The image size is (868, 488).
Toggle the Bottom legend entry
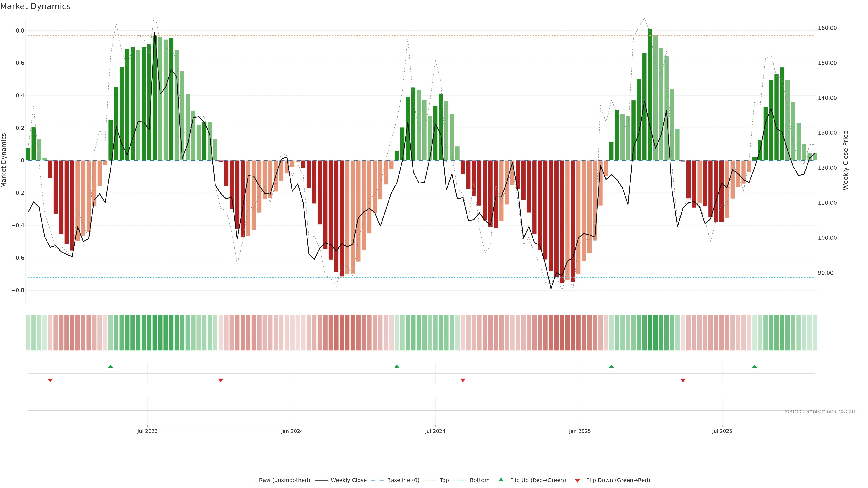(x=479, y=480)
